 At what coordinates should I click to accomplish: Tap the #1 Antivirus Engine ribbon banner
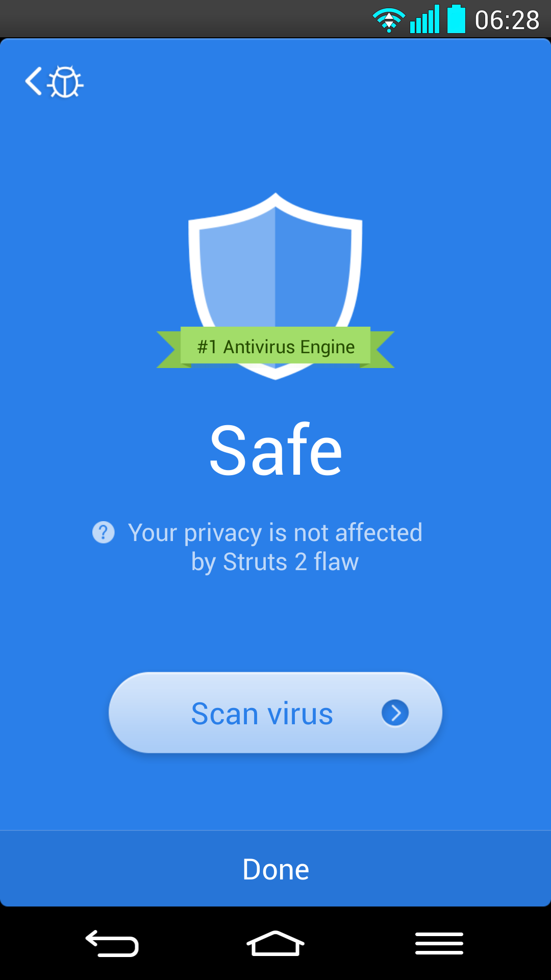click(x=275, y=347)
